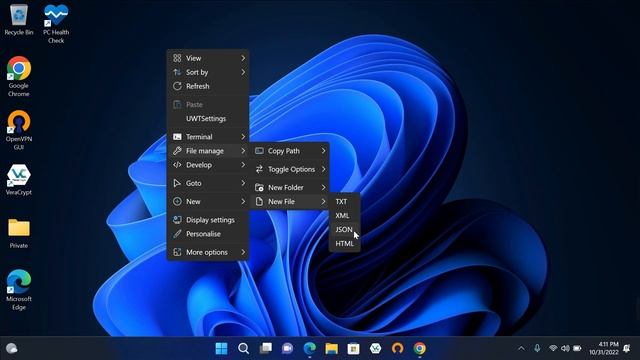The height and width of the screenshot is (360, 640).
Task: Open Edge from the taskbar
Action: (309, 348)
